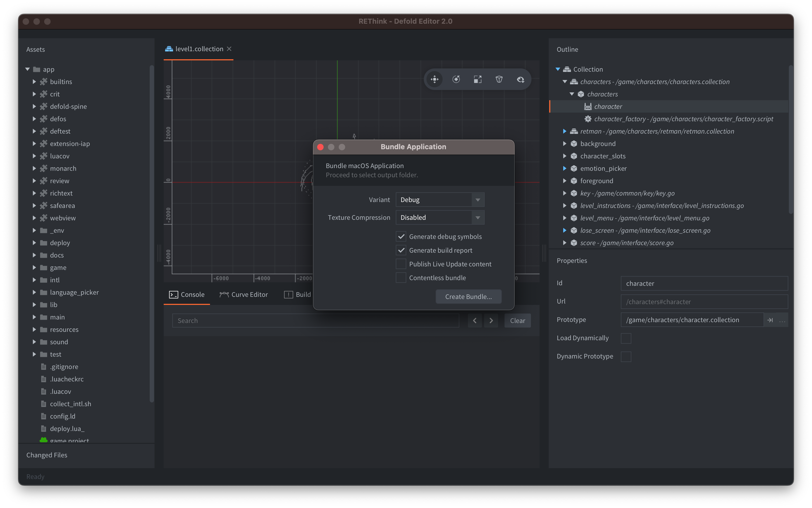Switch to the Curve Editor tab
Screen dimensions: 812x508
249,294
